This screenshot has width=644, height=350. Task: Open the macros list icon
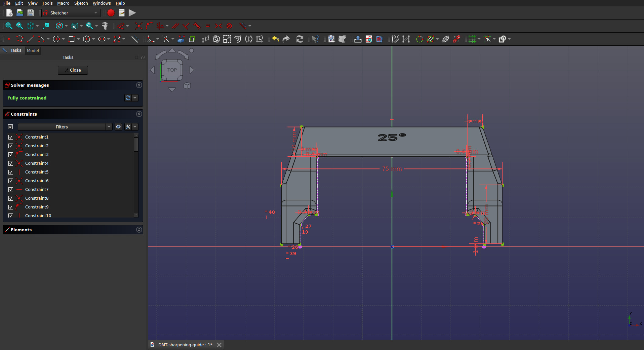tap(122, 13)
